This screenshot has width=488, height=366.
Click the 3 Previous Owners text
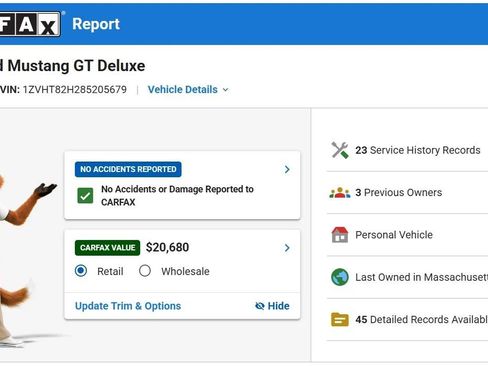399,192
